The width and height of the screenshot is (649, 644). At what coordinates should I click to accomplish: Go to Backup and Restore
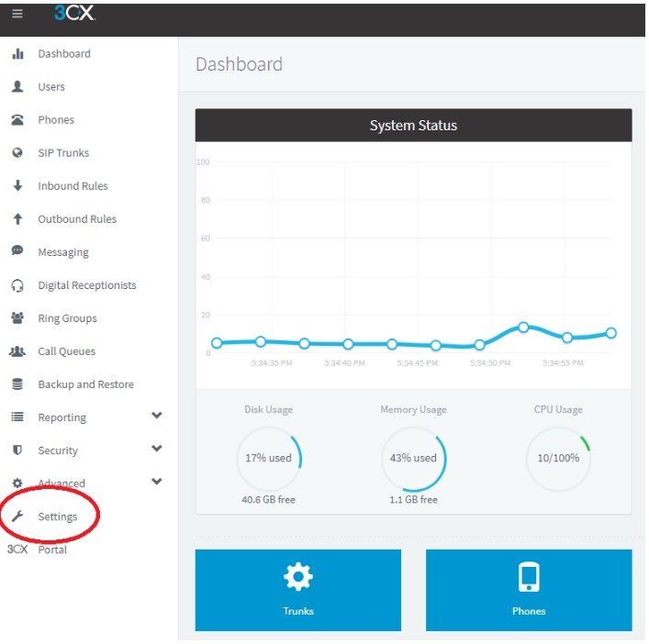[85, 384]
